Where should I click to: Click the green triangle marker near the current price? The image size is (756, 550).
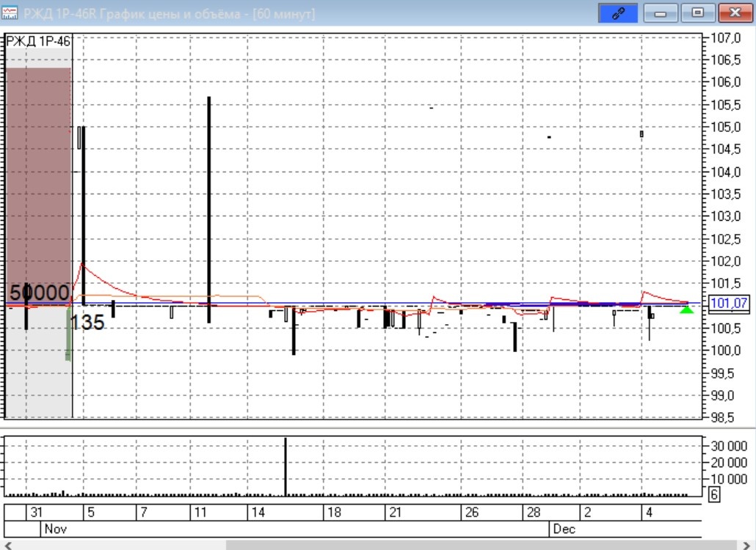click(x=686, y=309)
